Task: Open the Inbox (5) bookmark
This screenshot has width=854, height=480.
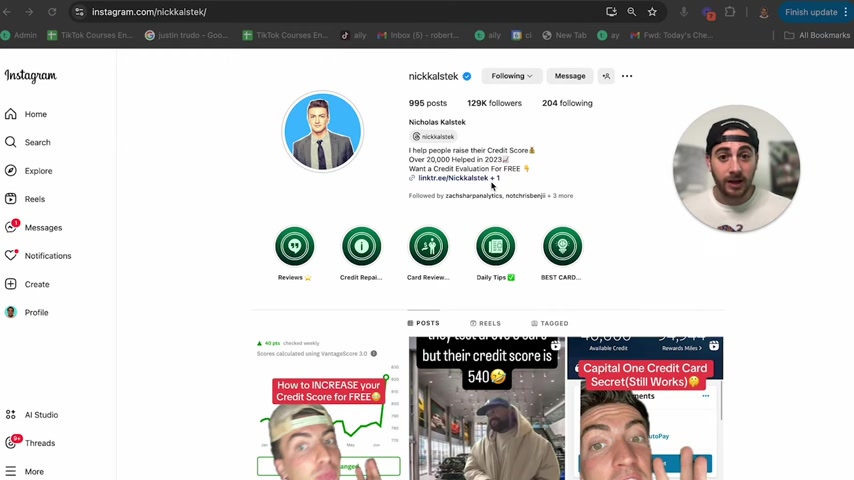Action: point(418,35)
